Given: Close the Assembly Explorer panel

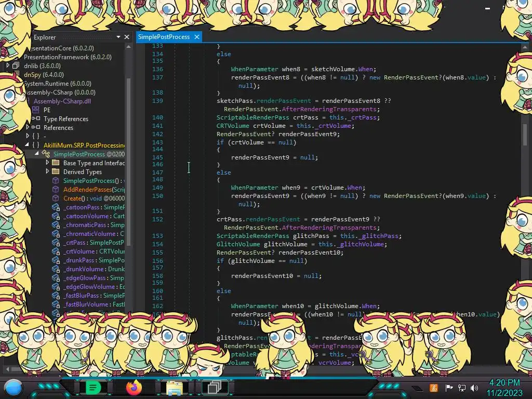Looking at the screenshot, I should click(x=127, y=37).
